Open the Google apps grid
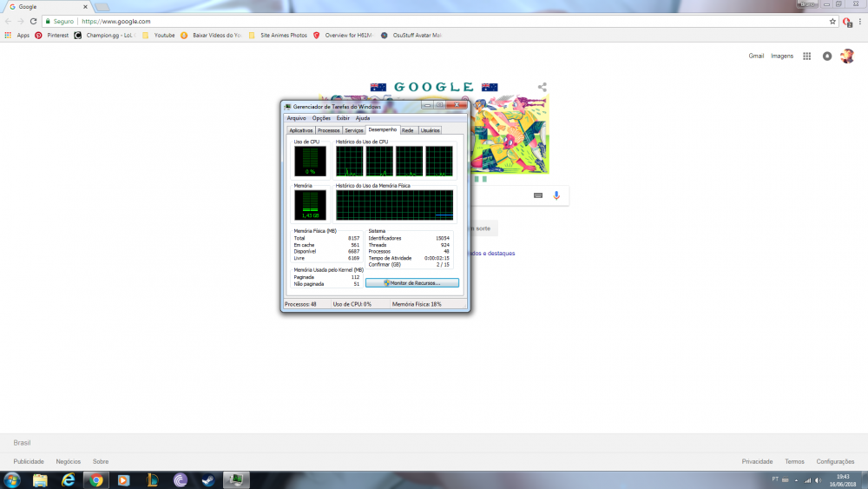 point(806,56)
